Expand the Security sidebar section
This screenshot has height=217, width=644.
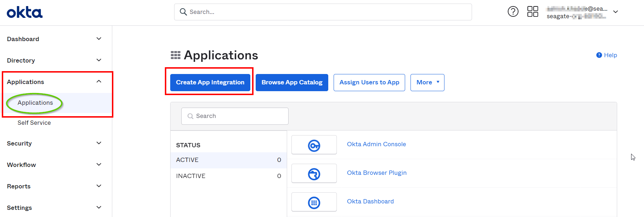pyautogui.click(x=99, y=143)
